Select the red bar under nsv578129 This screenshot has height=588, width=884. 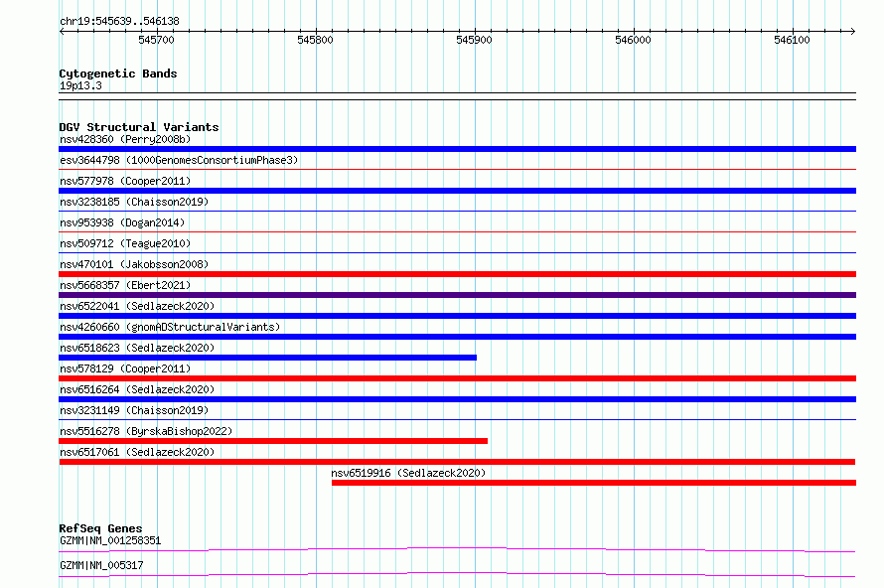[457, 378]
